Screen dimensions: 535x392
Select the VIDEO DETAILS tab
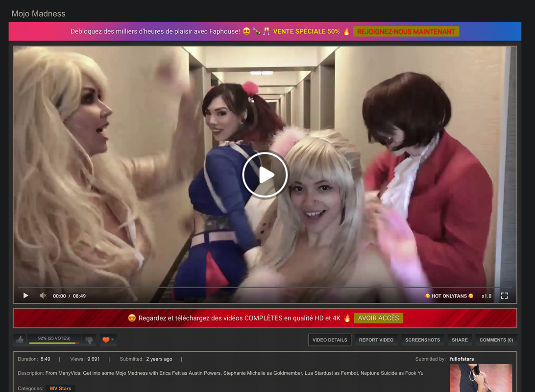tap(330, 340)
